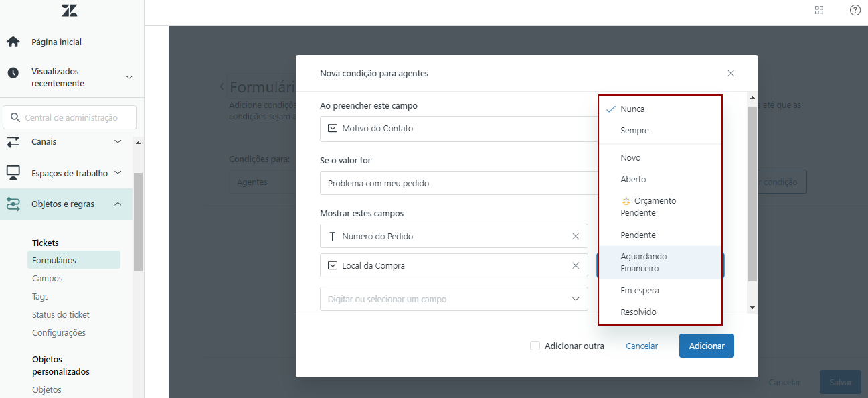Enable the Adicionar outra checkbox
Viewport: 868px width, 398px height.
(535, 346)
